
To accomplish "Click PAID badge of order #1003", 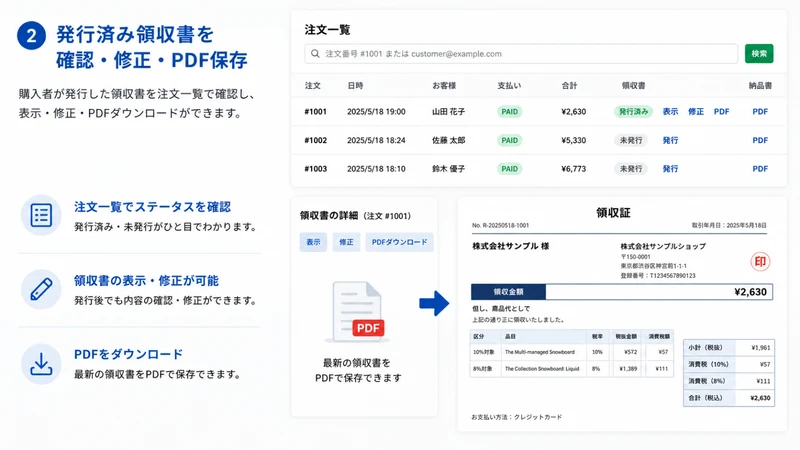I will tap(509, 168).
